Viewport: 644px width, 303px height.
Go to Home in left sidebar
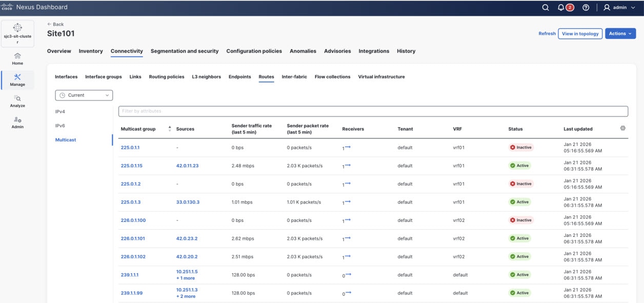click(x=17, y=58)
